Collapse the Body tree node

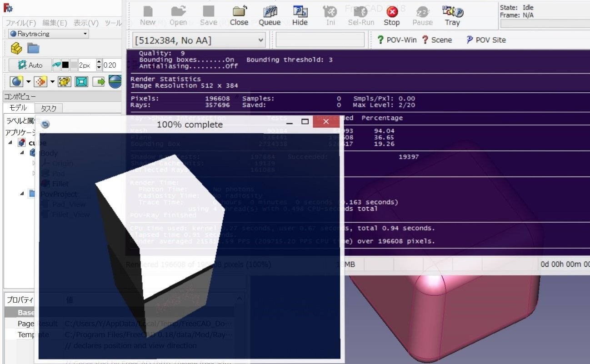(x=22, y=153)
